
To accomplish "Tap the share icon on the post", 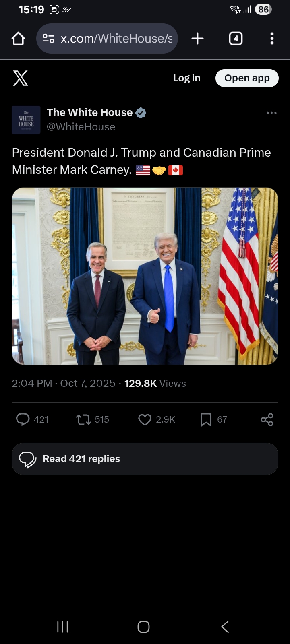I will [267, 419].
